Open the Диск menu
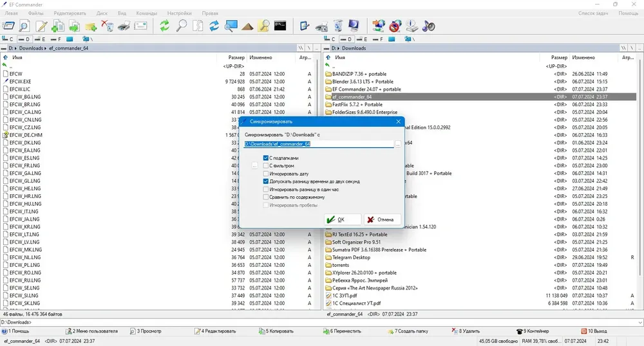This screenshot has width=644, height=346. (x=102, y=13)
